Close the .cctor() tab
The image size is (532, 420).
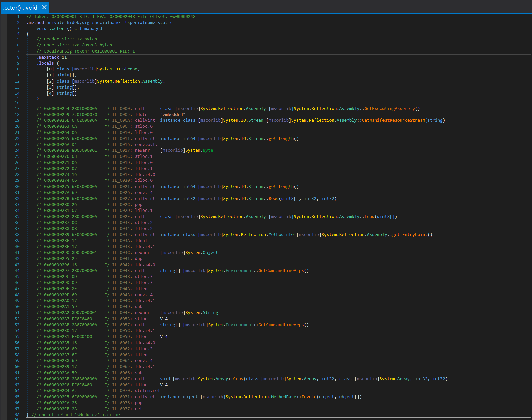44,7
